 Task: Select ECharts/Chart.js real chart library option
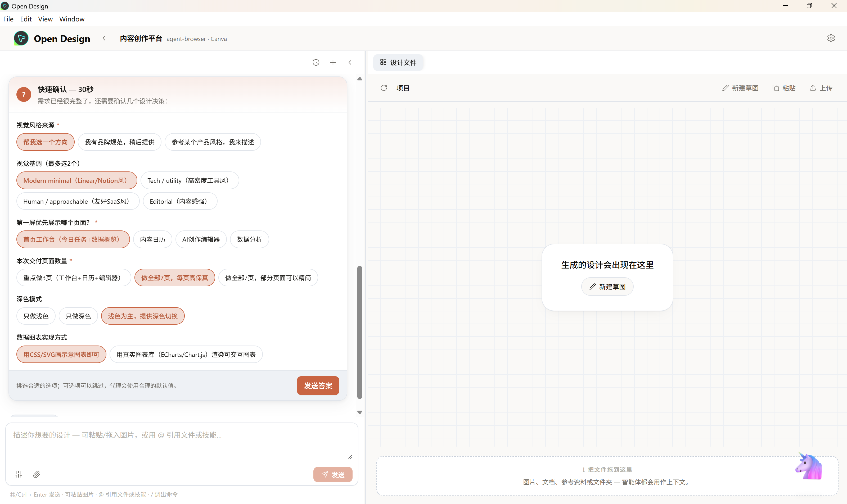pos(186,355)
